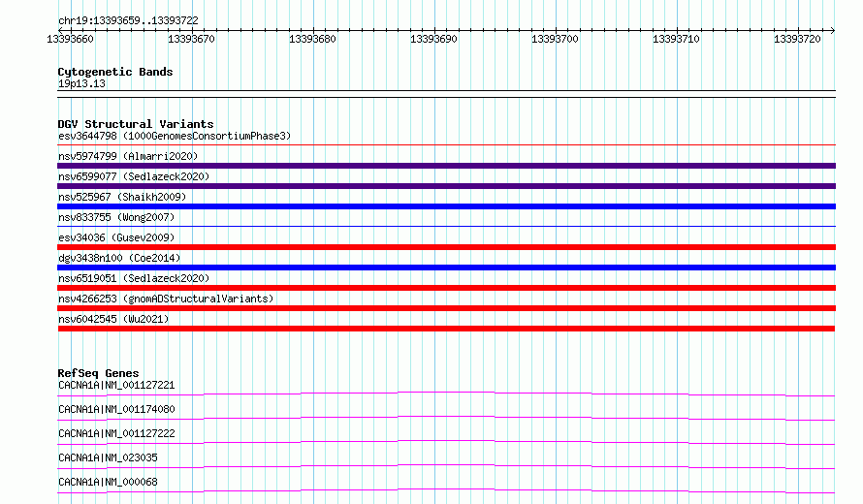
Task: Click the red bar under esv34036
Action: coord(446,247)
